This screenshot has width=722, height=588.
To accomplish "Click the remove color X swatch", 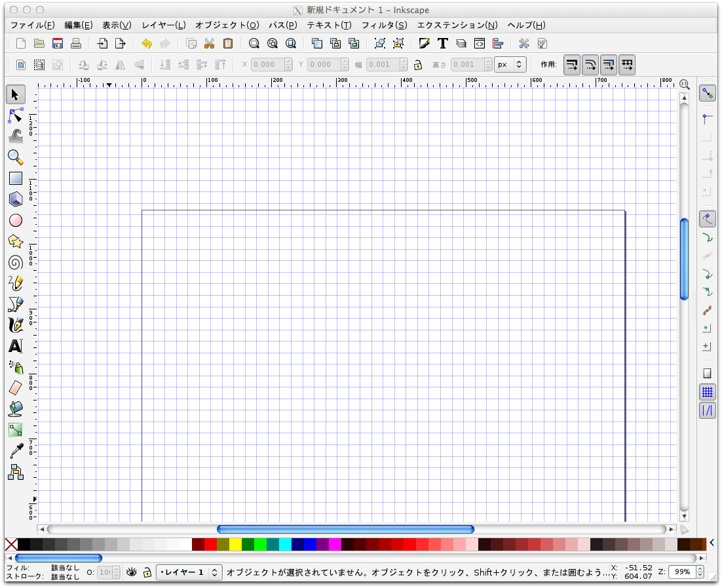I will pyautogui.click(x=11, y=545).
